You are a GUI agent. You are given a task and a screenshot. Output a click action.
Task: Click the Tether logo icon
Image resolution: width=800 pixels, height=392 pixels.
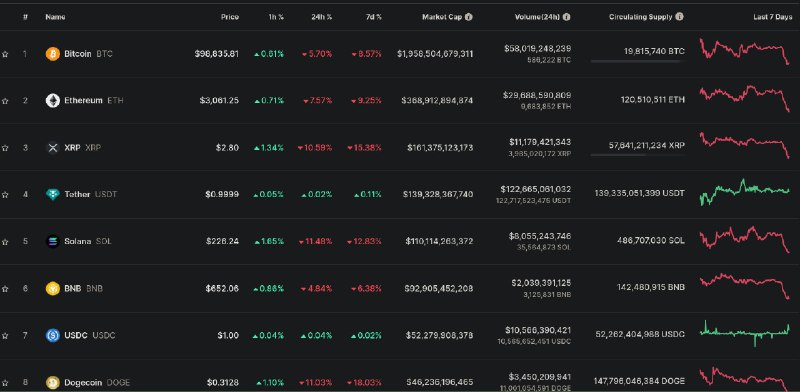[53, 194]
